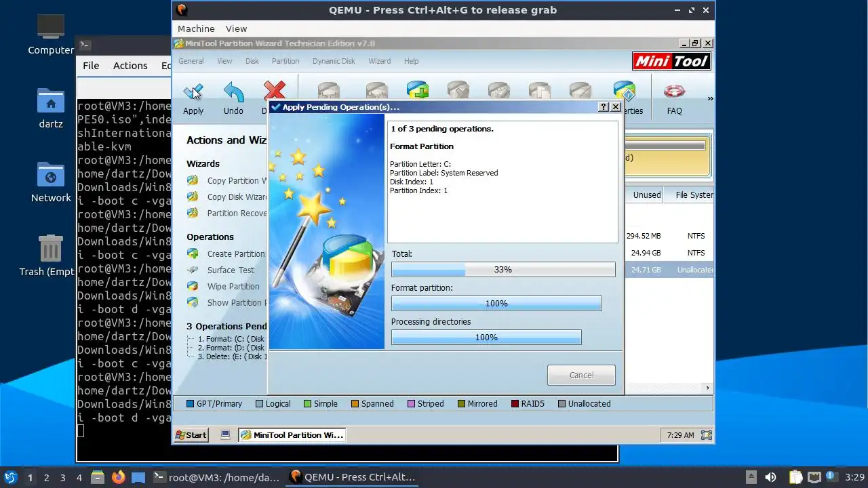
Task: Click the Windows Start button
Action: [191, 435]
